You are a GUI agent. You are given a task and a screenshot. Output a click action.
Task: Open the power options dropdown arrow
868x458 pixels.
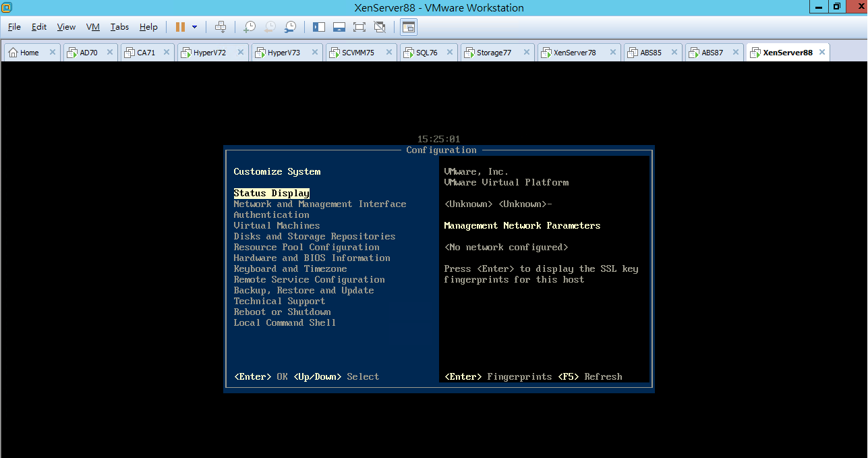point(195,27)
